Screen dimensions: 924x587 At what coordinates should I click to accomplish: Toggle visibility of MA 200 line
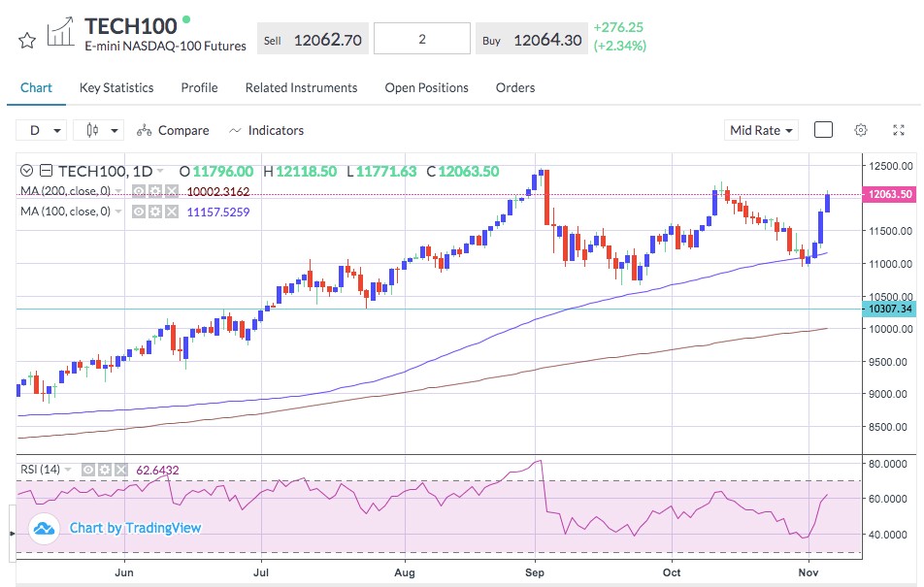139,191
